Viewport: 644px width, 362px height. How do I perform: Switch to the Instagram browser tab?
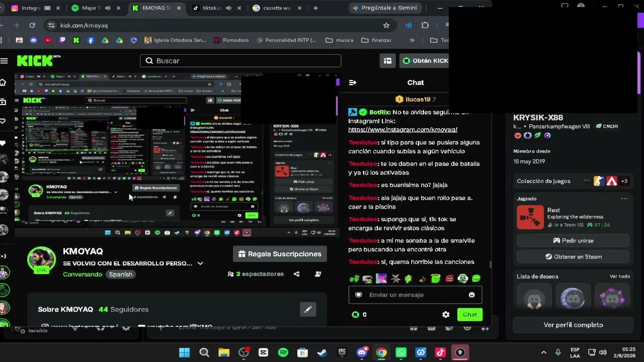coord(34,8)
